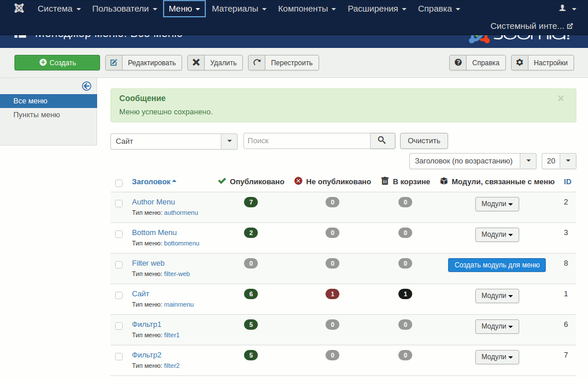Click the Rebuild (Перестроить) arrow icon
The image size is (588, 380).
[x=257, y=63]
